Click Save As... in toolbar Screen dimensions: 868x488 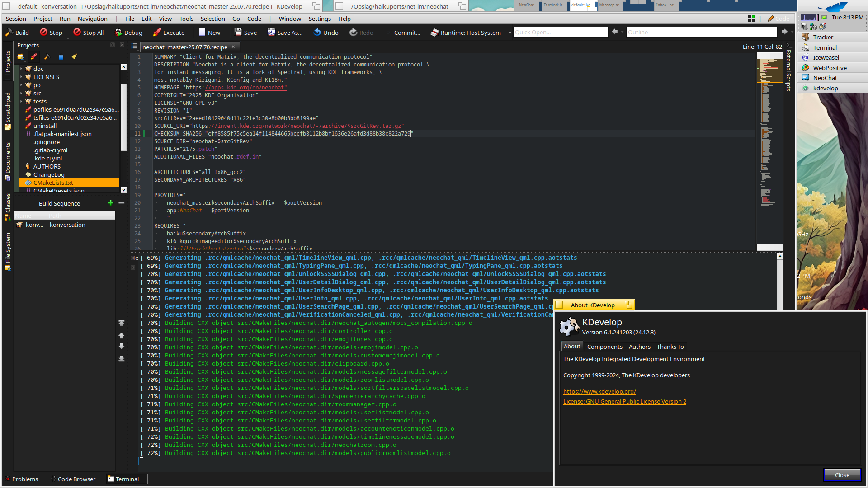[285, 33]
